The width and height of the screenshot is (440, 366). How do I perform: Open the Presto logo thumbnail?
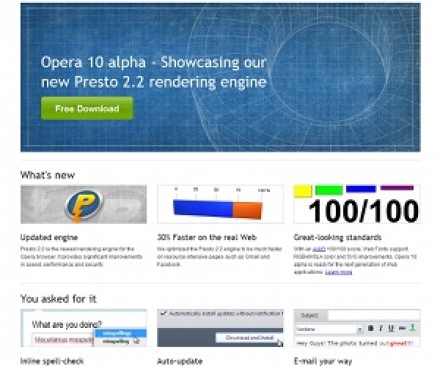pos(84,204)
